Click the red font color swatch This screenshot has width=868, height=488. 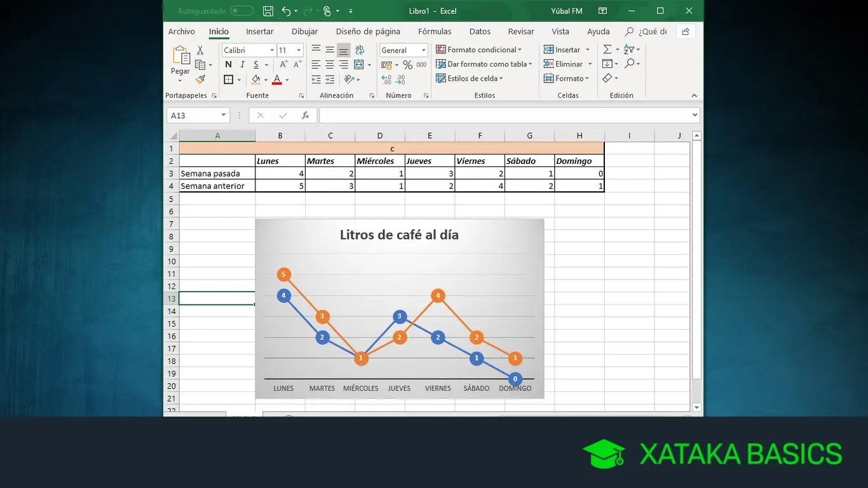[x=276, y=79]
